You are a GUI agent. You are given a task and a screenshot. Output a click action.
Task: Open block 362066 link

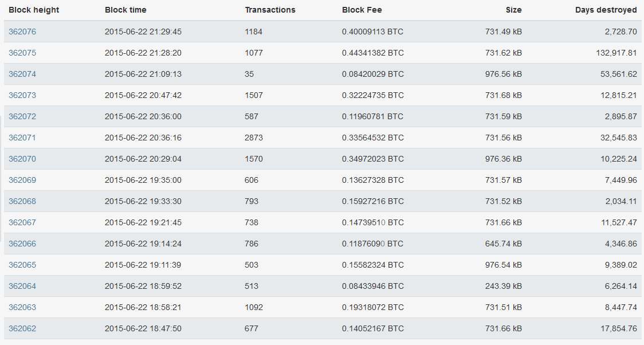[22, 244]
